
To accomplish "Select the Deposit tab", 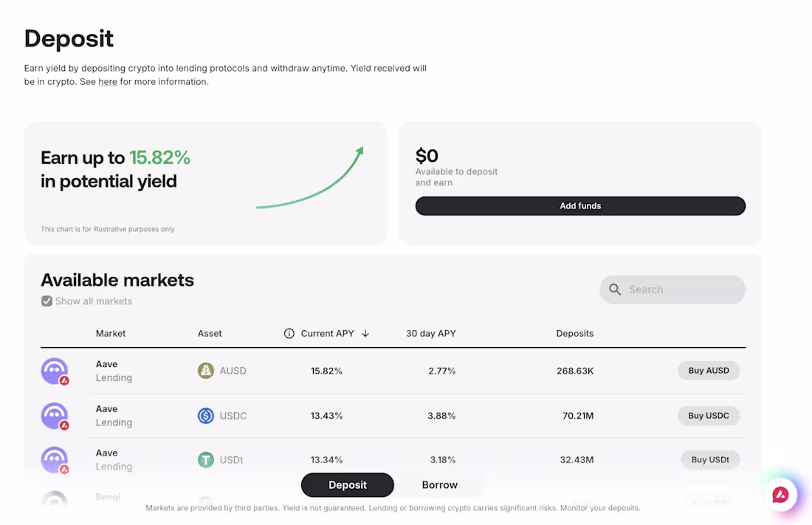I will pyautogui.click(x=348, y=485).
